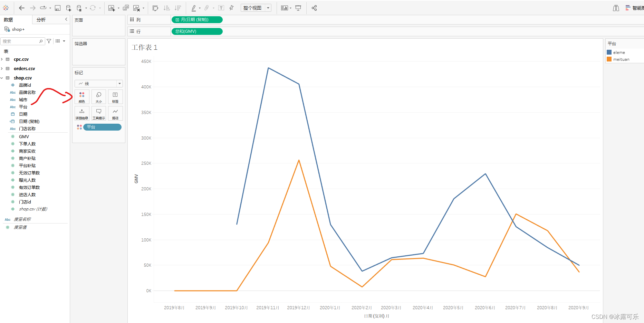Viewport: 644px width, 323px height.
Task: Open show/hide cards dropdown arrow
Action: click(x=290, y=8)
